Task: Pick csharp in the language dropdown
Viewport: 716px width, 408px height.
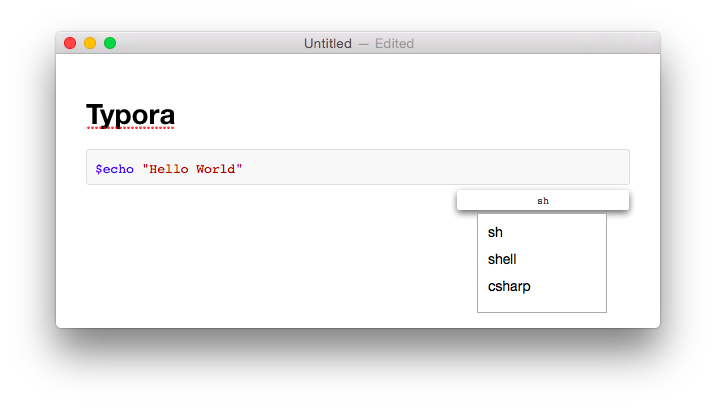Action: click(x=509, y=286)
